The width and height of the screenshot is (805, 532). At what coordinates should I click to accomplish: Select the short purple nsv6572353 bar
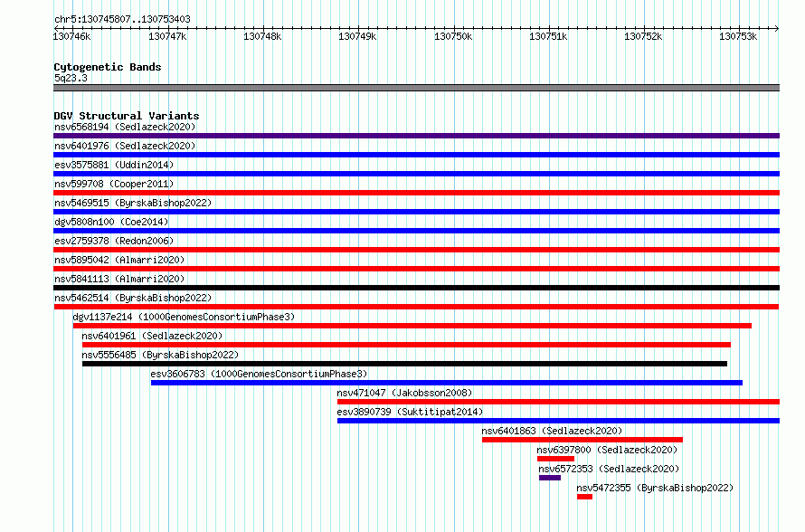click(x=550, y=478)
